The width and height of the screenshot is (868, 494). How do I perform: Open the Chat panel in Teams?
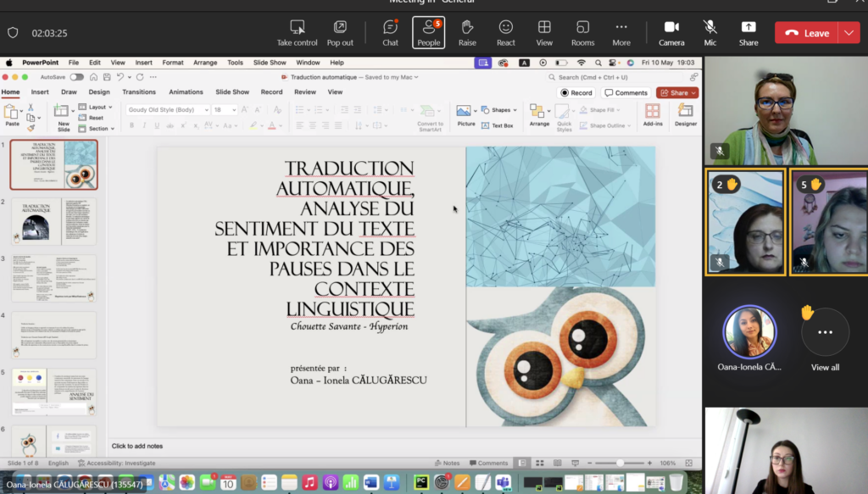coord(390,32)
